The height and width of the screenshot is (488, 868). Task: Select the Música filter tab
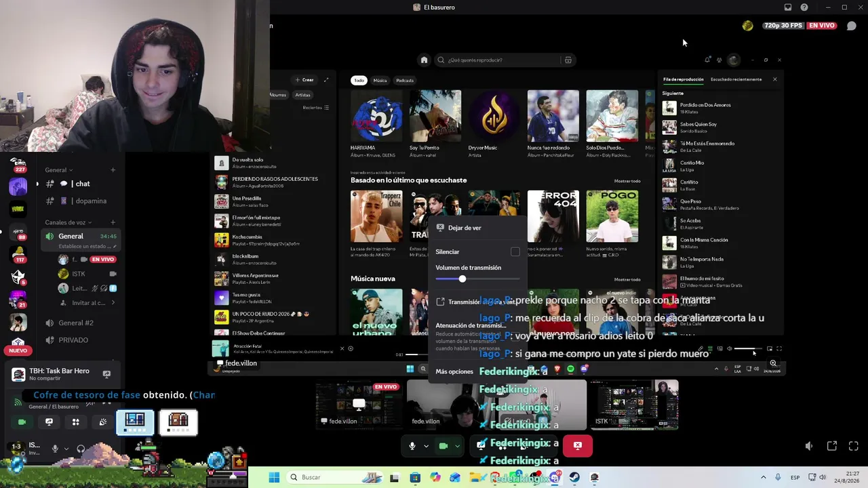coord(380,80)
